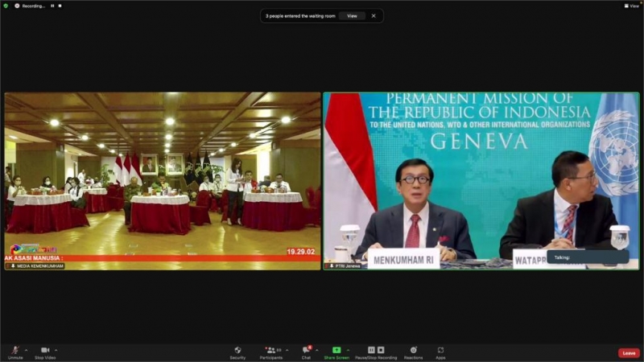Unmute the microphone
This screenshot has height=362, width=644.
(14, 351)
